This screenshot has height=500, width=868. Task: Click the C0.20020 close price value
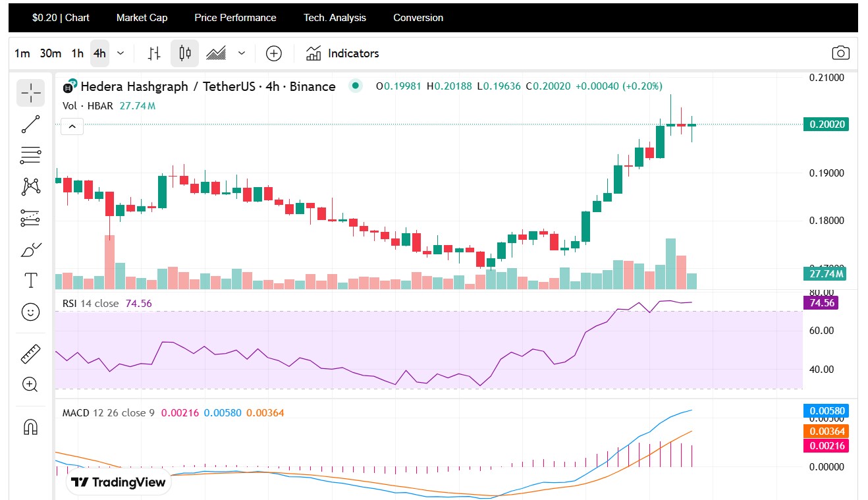(548, 86)
